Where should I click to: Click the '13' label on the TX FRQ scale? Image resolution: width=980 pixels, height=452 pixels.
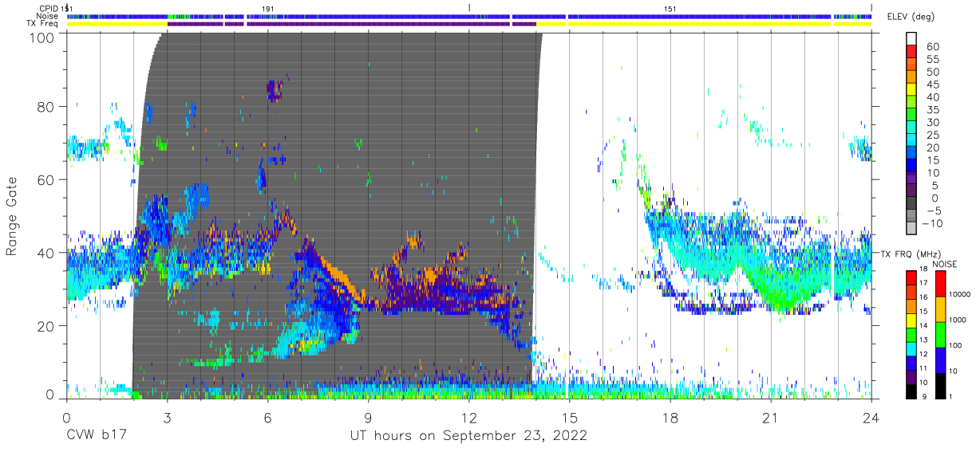tap(924, 340)
